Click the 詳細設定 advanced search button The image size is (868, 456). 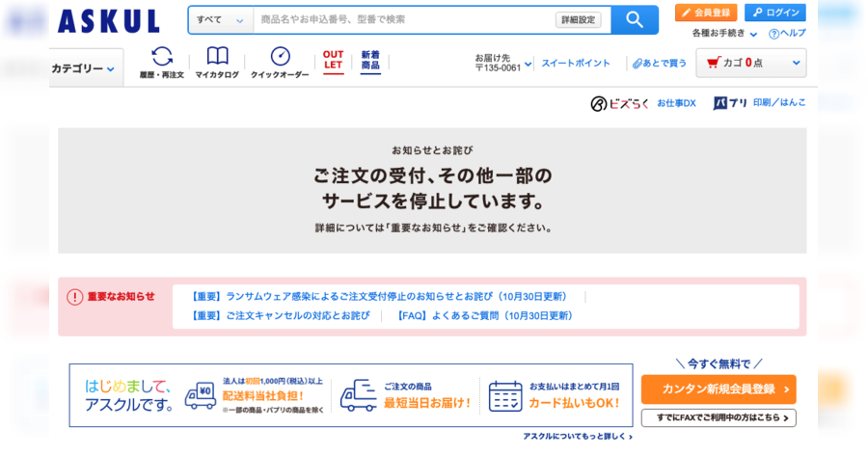(578, 19)
